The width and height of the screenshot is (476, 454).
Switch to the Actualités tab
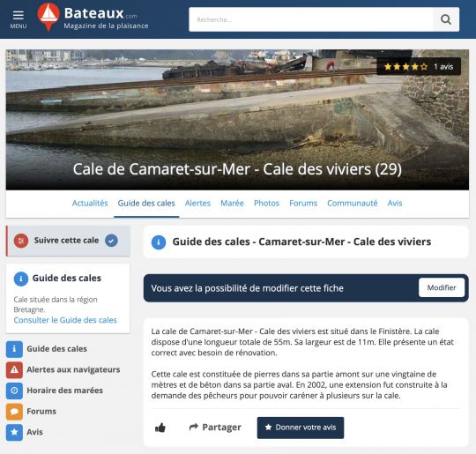[x=90, y=203]
